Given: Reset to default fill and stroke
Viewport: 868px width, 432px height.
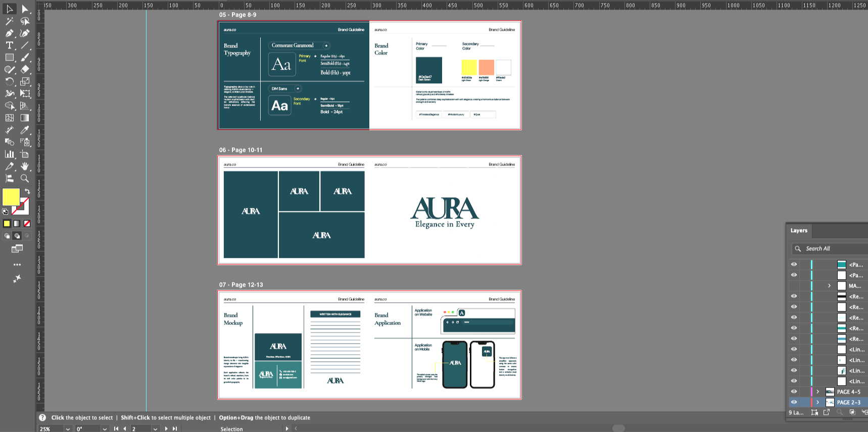Looking at the screenshot, I should (5, 212).
